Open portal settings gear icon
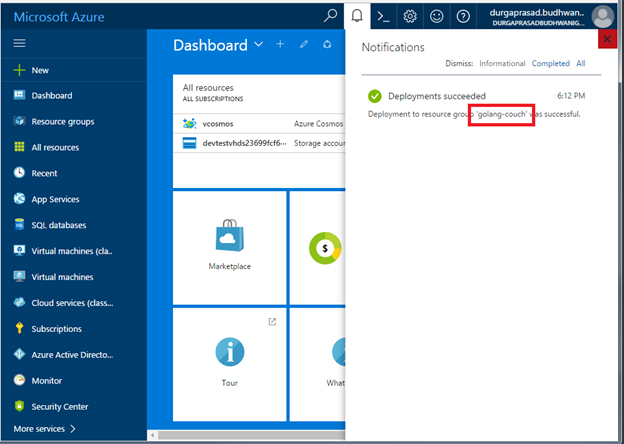The width and height of the screenshot is (624, 444). (x=410, y=16)
